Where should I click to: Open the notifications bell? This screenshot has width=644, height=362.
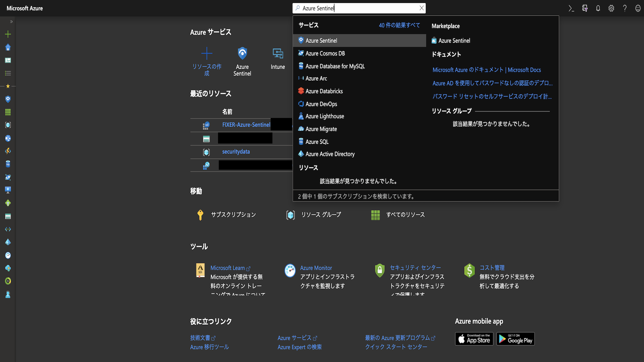[598, 8]
